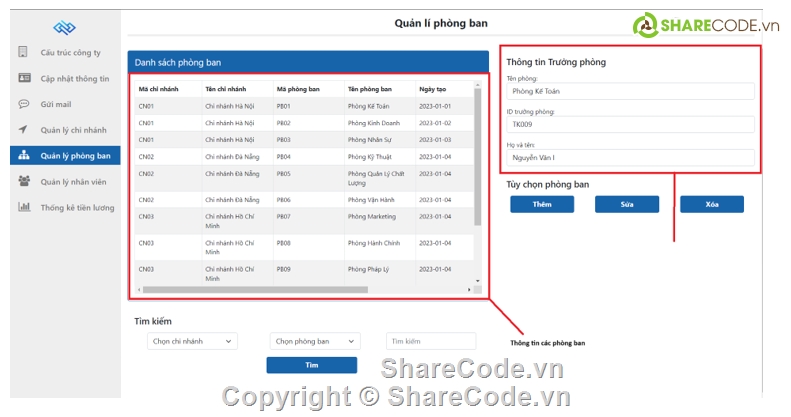Open the Chọn phòng ban dropdown
The height and width of the screenshot is (417, 791).
pos(313,341)
